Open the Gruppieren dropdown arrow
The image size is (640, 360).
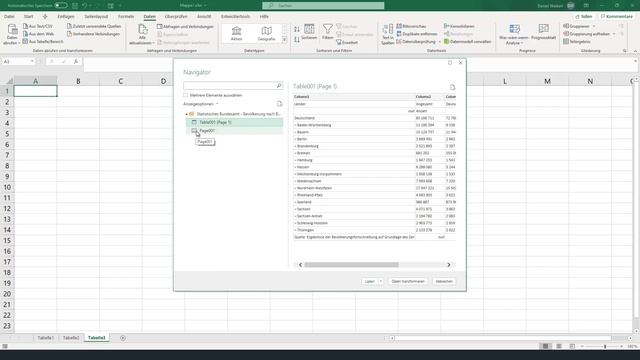point(594,26)
